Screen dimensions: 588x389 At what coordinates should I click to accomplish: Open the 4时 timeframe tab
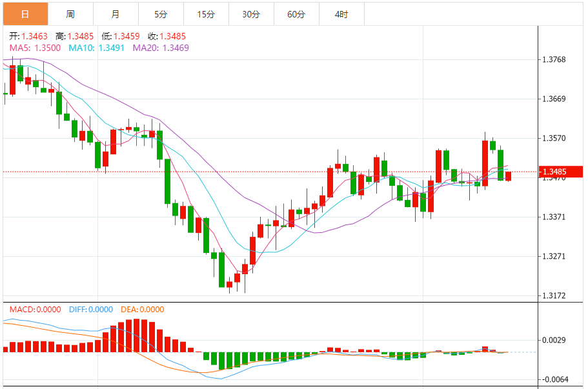[341, 14]
